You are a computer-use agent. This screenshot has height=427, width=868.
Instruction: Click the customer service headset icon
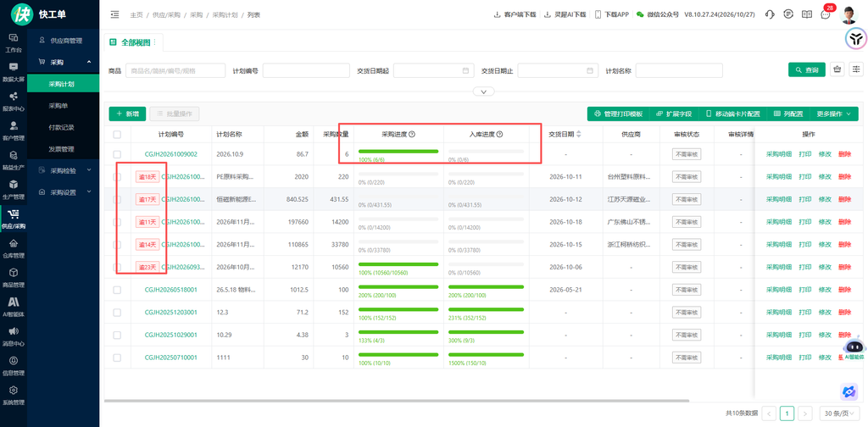click(769, 14)
